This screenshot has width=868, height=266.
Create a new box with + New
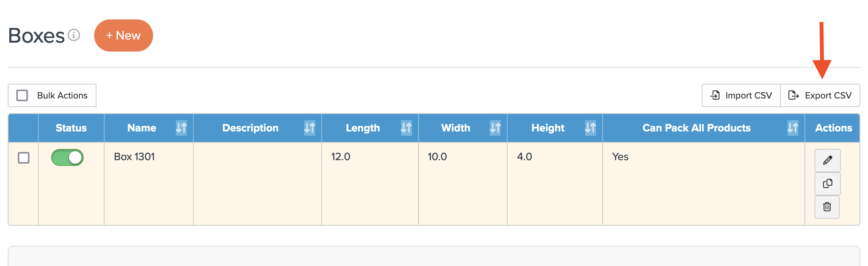(123, 35)
